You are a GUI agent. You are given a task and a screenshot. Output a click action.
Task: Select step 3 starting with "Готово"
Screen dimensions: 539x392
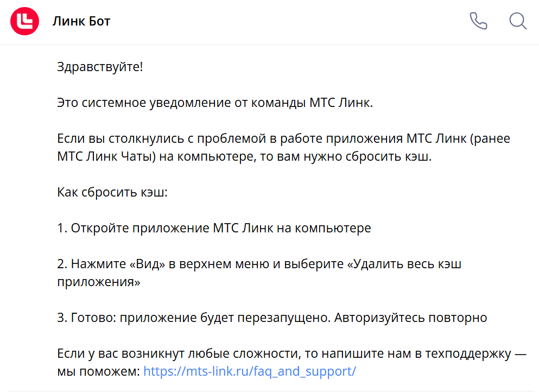click(x=272, y=318)
